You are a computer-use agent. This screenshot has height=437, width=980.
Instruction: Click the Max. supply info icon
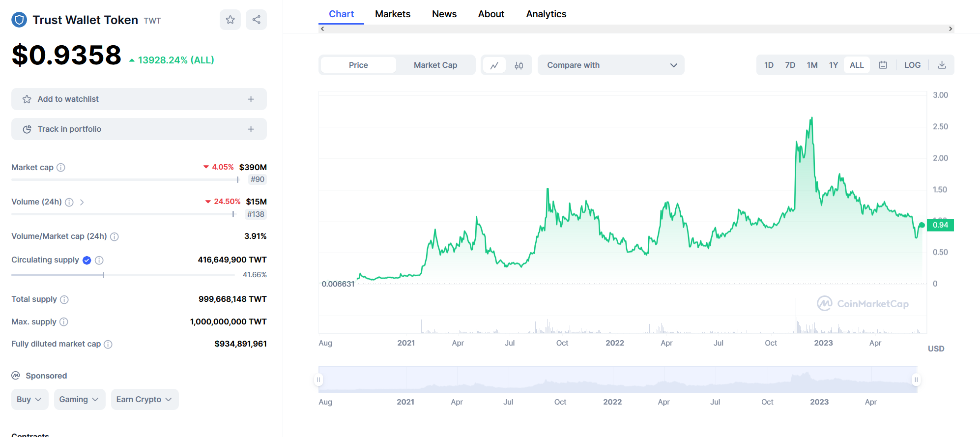click(x=64, y=322)
